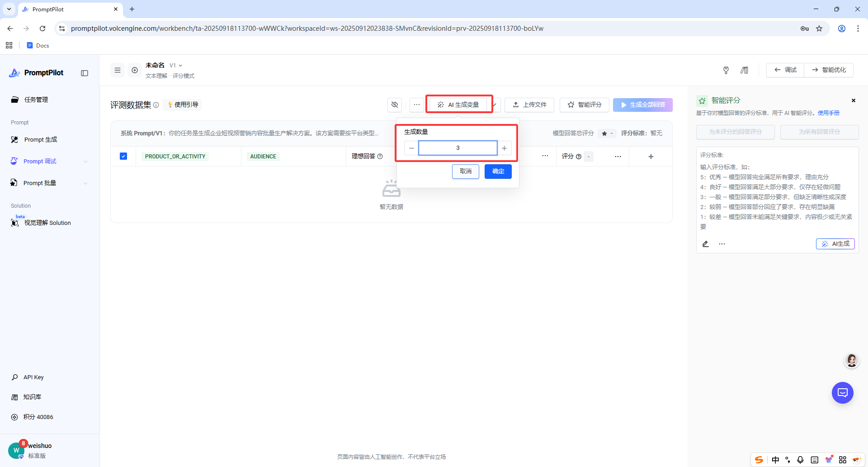
Task: Open the more menu left of 评分 column
Action: (545, 156)
